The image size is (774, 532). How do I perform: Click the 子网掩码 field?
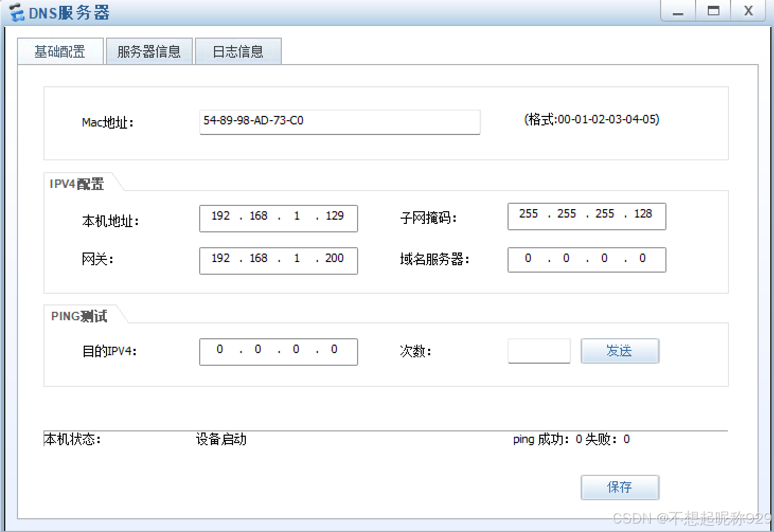click(x=586, y=217)
